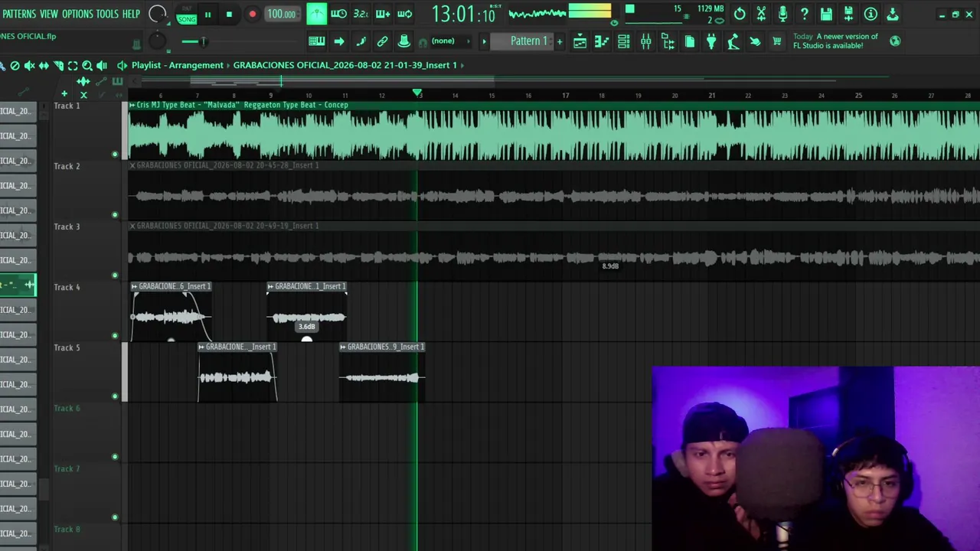This screenshot has width=980, height=551.
Task: Toggle the metronome
Action: (x=316, y=14)
